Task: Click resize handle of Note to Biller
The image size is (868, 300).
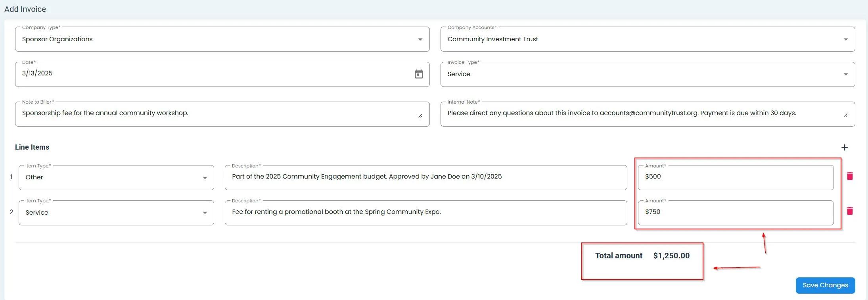Action: click(420, 116)
